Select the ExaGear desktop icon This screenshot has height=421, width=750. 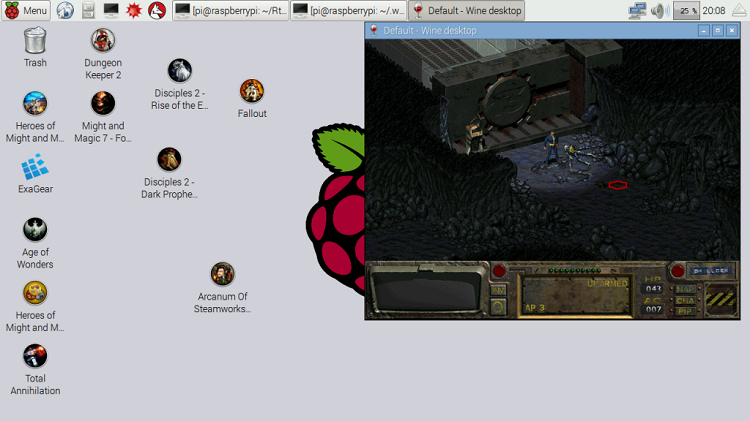tap(35, 174)
